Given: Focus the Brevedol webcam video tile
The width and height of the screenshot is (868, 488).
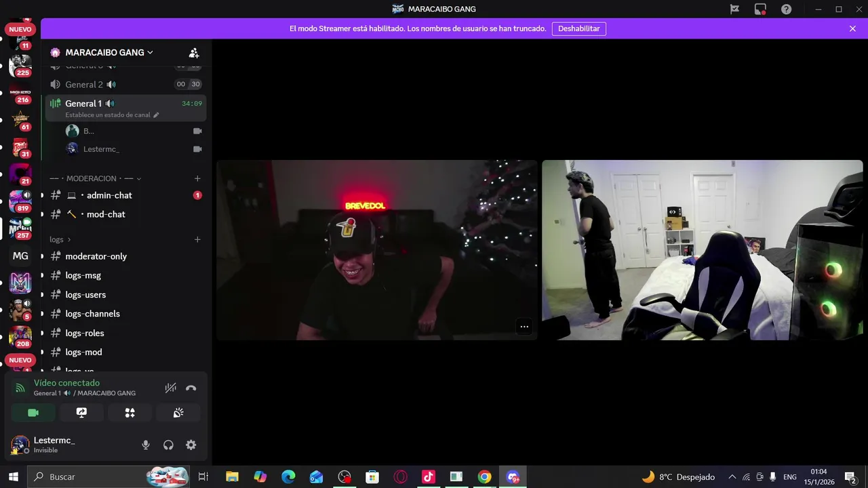Looking at the screenshot, I should pos(377,250).
